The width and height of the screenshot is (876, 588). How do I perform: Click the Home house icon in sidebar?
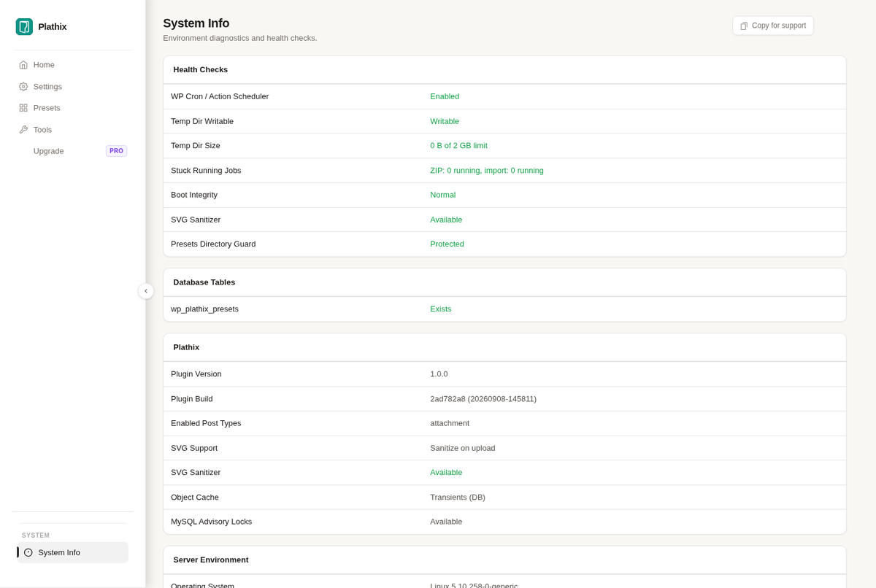[x=23, y=65]
